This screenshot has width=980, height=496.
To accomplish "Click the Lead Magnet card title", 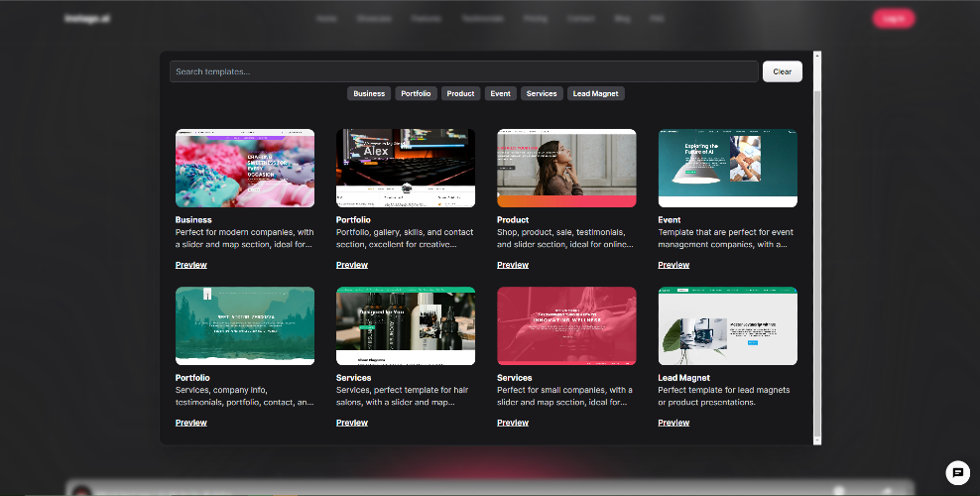I will tap(683, 378).
